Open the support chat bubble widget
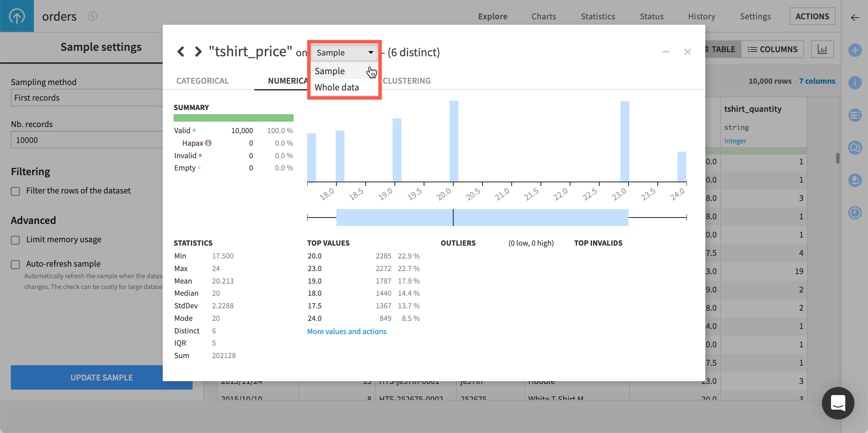The image size is (868, 433). tap(838, 403)
